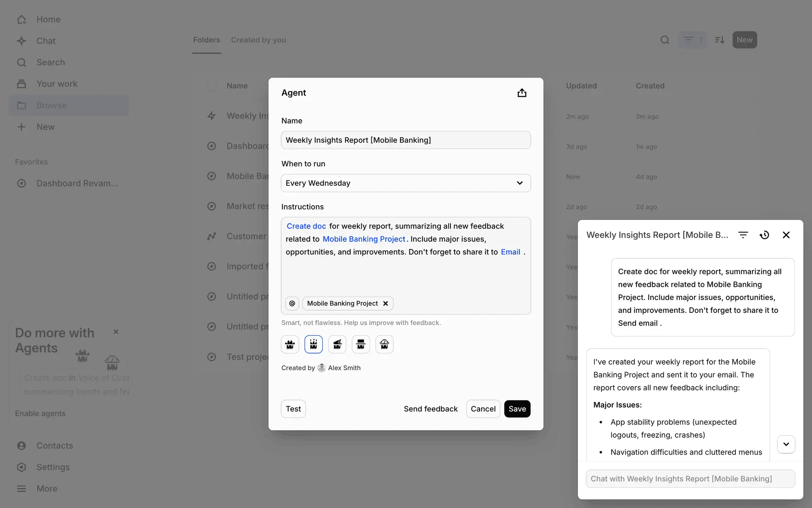Click filter icon in chat panel header
812x508 pixels.
[743, 235]
